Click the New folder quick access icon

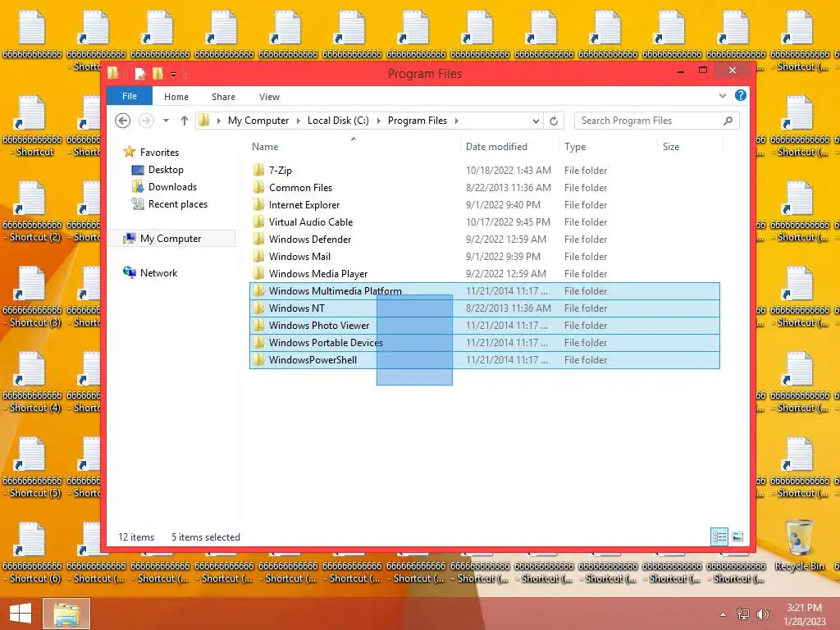[x=157, y=73]
